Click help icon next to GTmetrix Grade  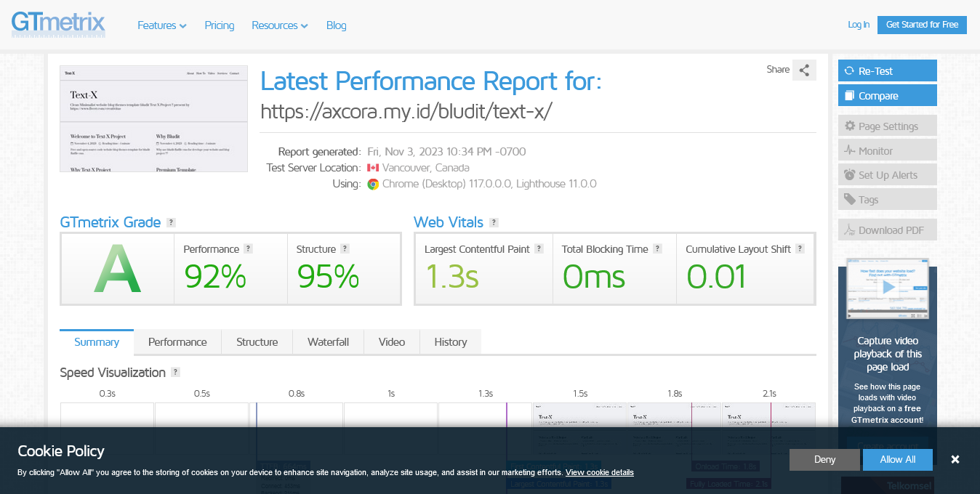[x=171, y=222]
